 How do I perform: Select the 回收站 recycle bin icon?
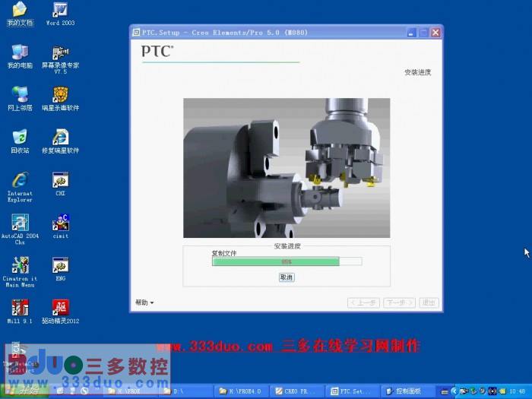[x=20, y=141]
